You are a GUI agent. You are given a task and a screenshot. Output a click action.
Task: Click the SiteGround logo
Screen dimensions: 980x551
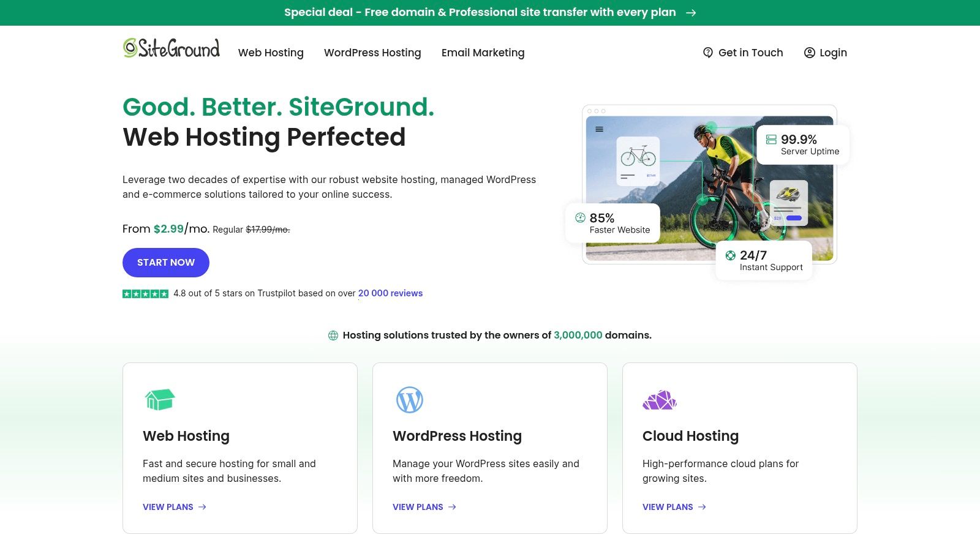(171, 48)
